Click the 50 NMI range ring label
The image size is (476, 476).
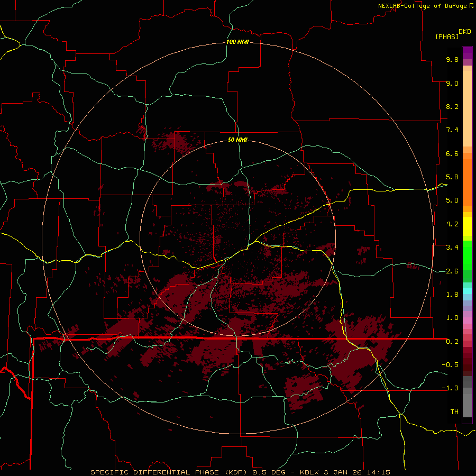click(237, 140)
